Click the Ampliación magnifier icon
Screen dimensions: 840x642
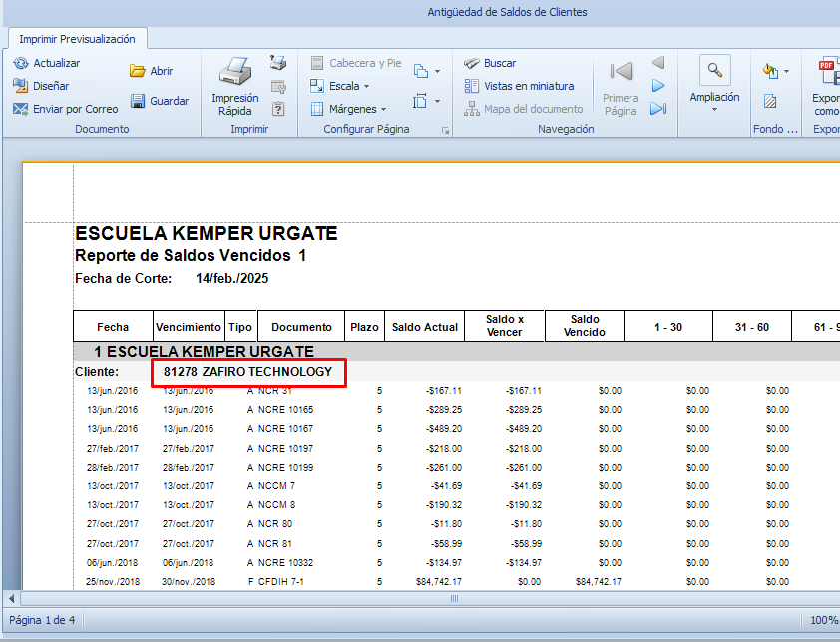[715, 70]
